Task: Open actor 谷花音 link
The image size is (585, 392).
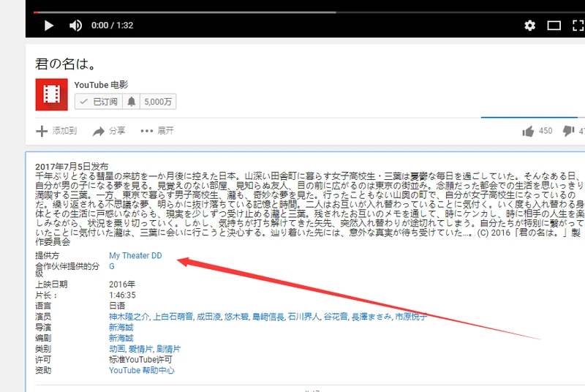Action: click(336, 317)
